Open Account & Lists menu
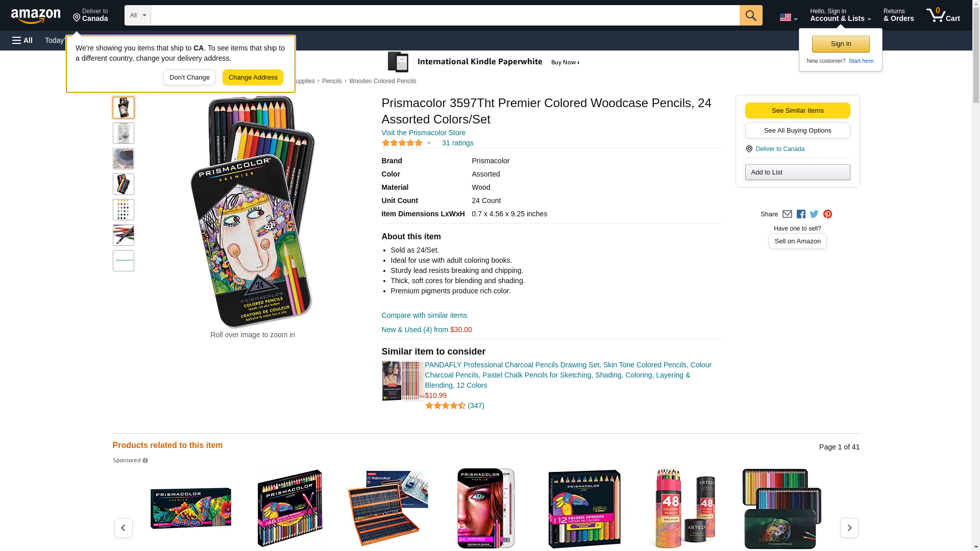The width and height of the screenshot is (980, 551). point(840,15)
